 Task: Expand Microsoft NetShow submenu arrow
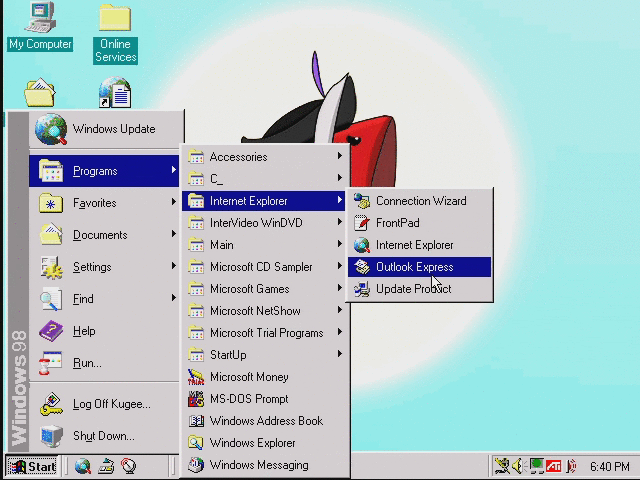click(x=340, y=310)
